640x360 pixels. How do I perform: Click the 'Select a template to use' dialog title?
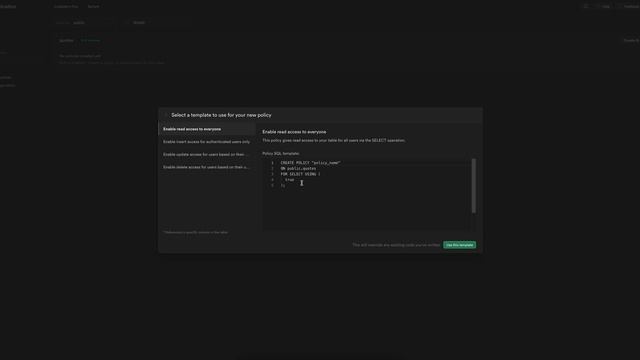click(x=221, y=115)
